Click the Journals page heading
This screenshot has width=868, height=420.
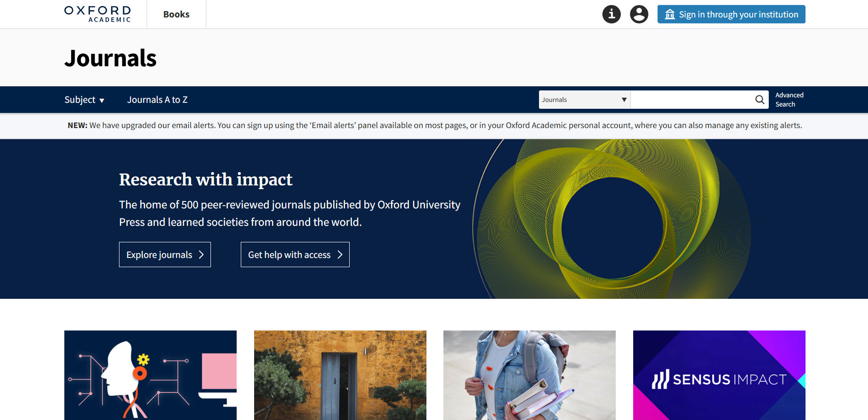110,58
